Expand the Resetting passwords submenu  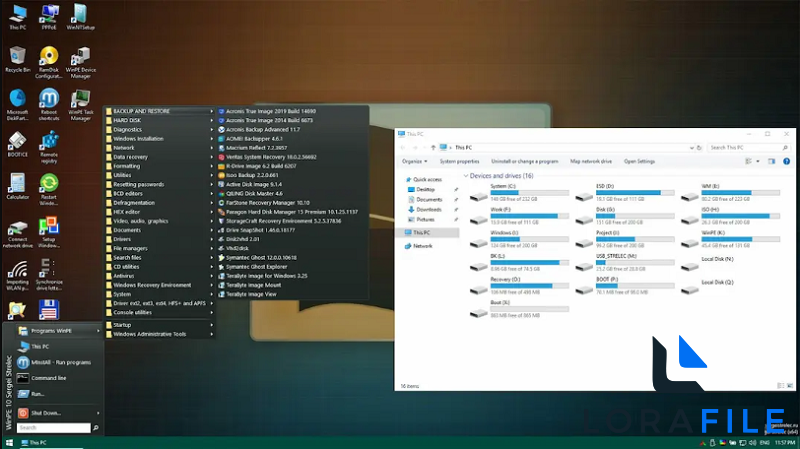160,185
